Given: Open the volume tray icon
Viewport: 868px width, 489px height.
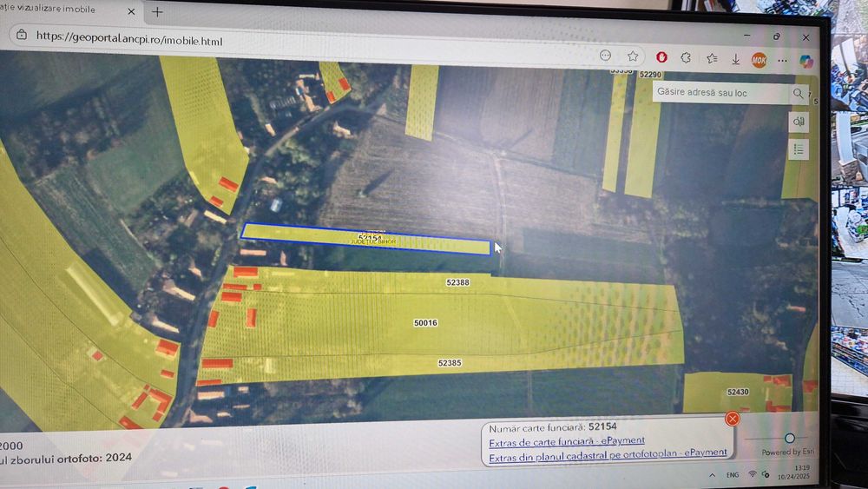Looking at the screenshot, I should point(766,474).
